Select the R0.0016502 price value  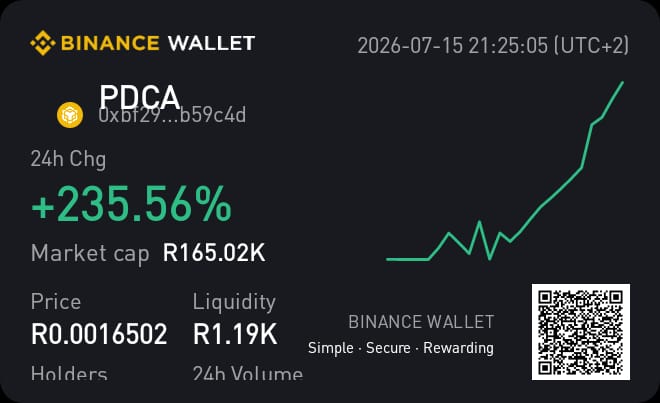click(x=99, y=334)
